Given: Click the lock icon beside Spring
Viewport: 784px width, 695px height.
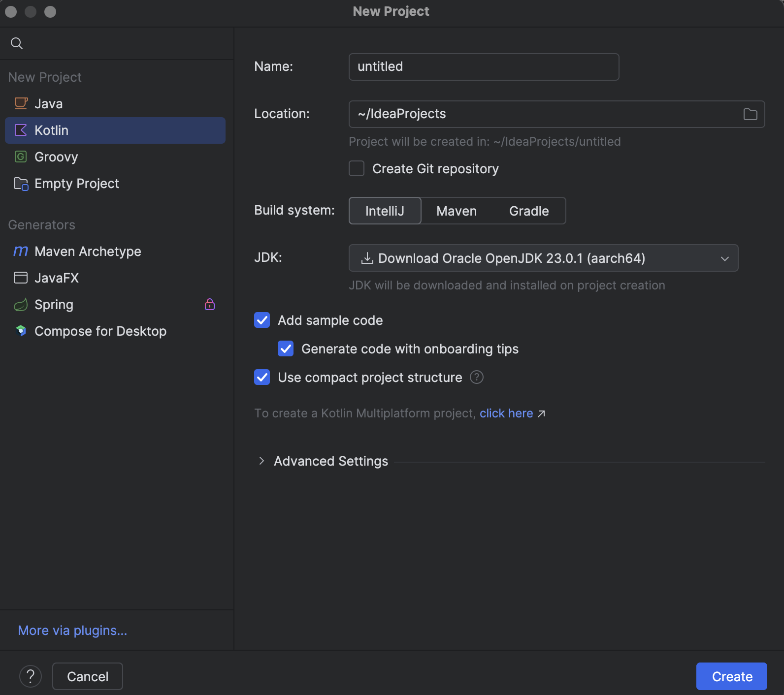Looking at the screenshot, I should tap(210, 304).
